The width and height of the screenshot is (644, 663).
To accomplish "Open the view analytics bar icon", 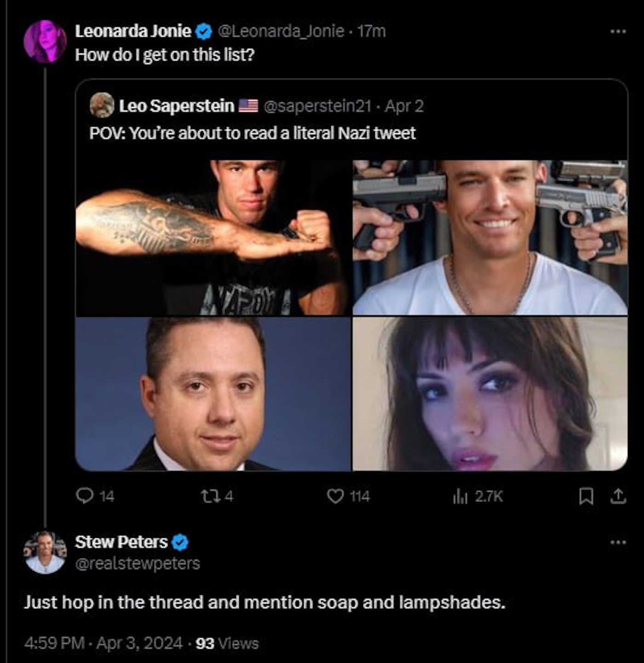I will [x=460, y=496].
